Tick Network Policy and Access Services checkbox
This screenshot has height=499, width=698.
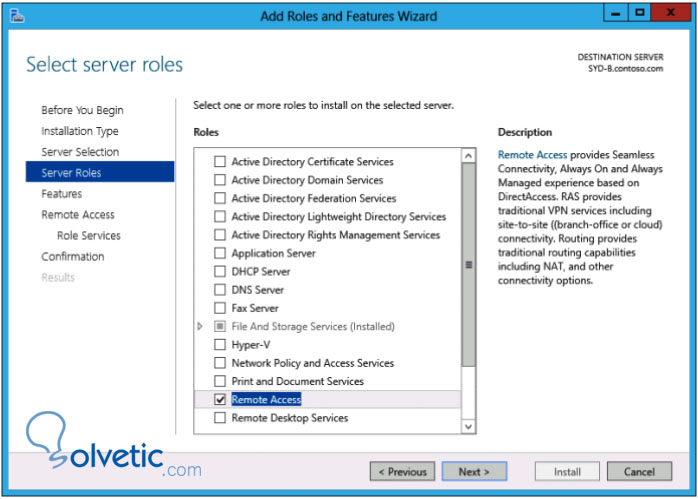pyautogui.click(x=220, y=362)
